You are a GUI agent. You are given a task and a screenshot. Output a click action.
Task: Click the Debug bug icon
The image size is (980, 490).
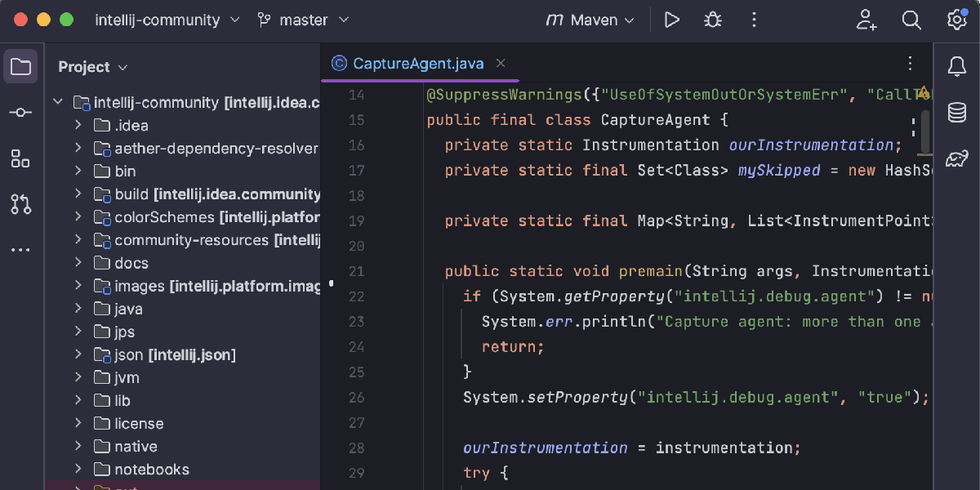713,20
